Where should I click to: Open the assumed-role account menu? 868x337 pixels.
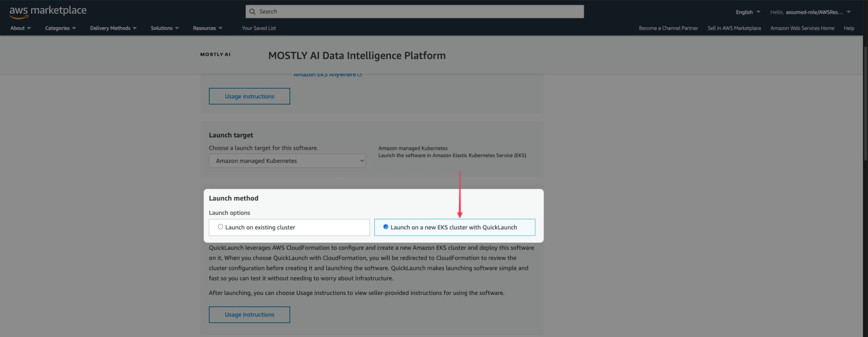(811, 12)
